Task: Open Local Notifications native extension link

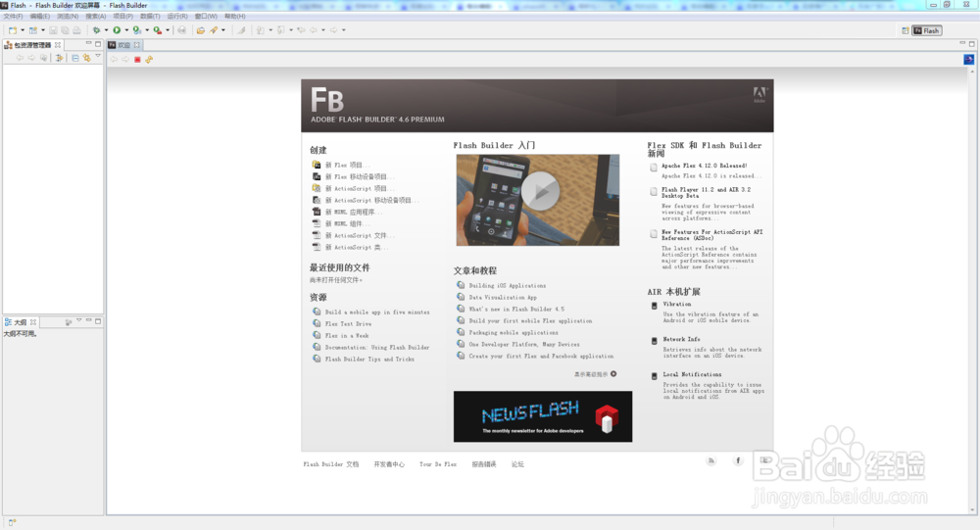Action: coord(692,374)
